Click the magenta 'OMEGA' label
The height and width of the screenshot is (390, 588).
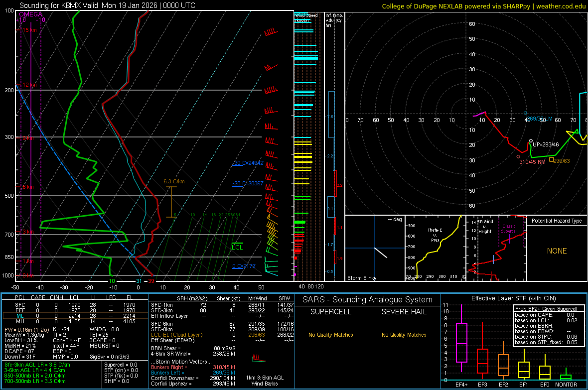(x=31, y=14)
